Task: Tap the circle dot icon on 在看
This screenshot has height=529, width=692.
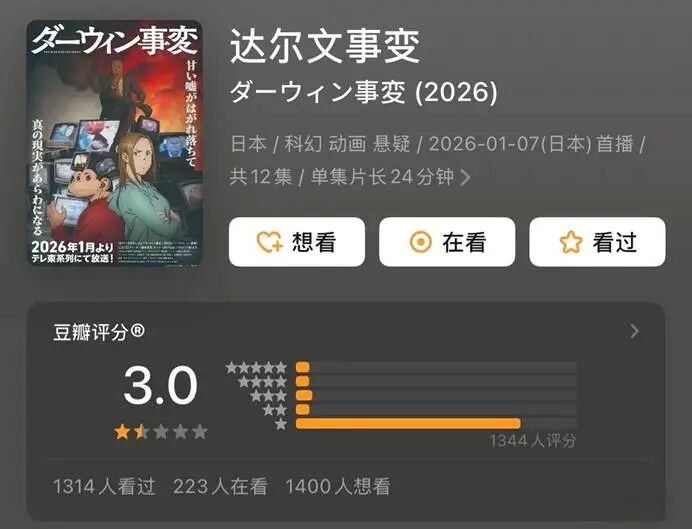Action: pos(421,242)
